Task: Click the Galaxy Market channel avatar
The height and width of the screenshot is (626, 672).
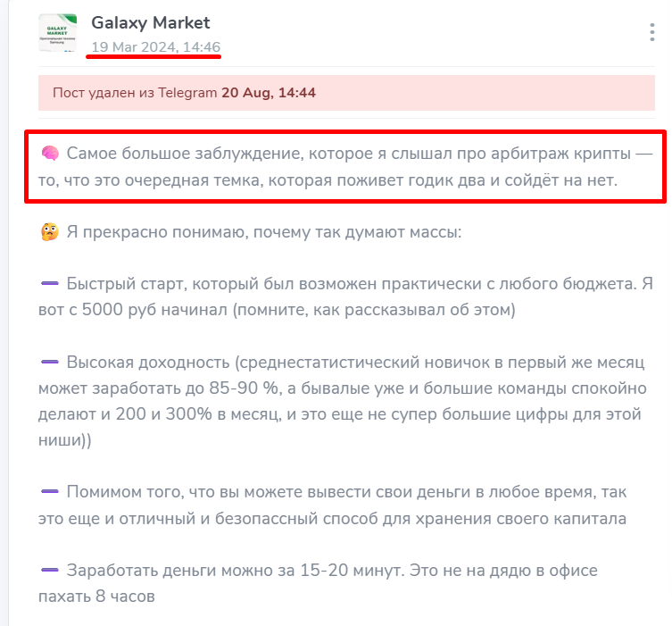Action: point(57,32)
